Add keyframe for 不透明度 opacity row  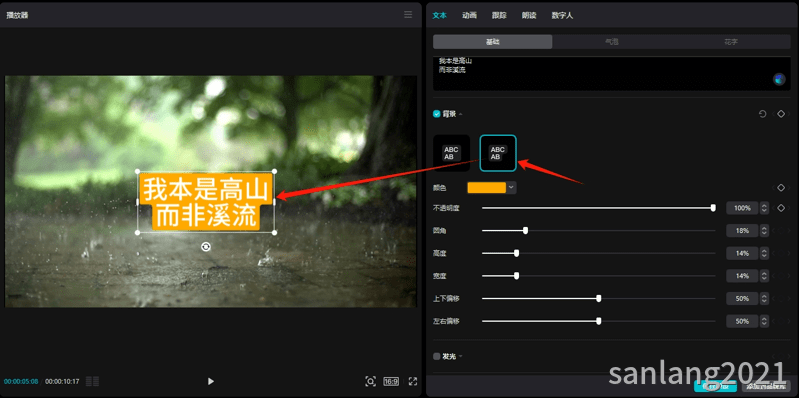781,208
